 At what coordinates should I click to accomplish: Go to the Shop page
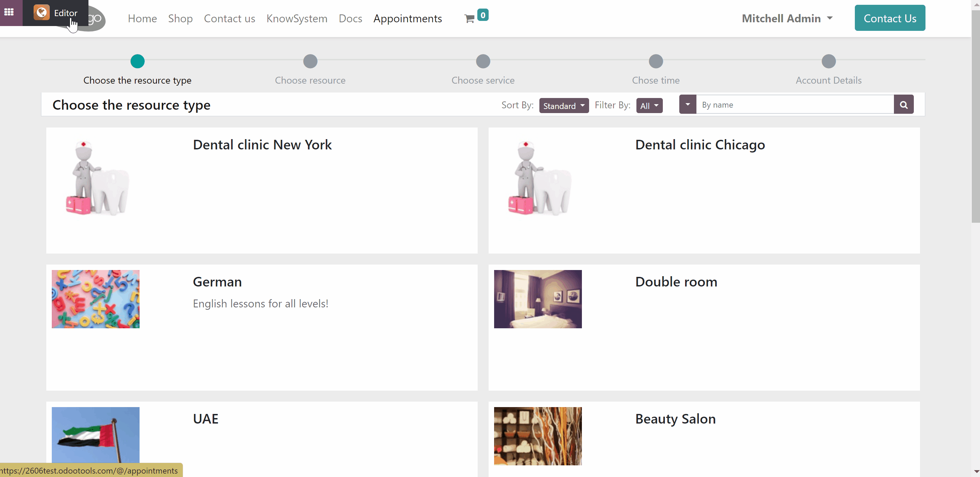[x=180, y=18]
